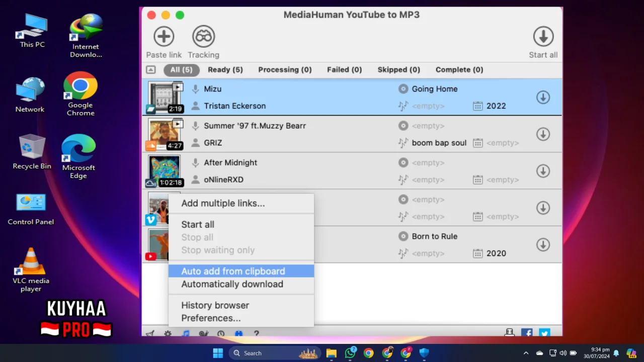This screenshot has width=644, height=362.
Task: Open Microsoft Edge desktop shortcut
Action: (x=78, y=156)
